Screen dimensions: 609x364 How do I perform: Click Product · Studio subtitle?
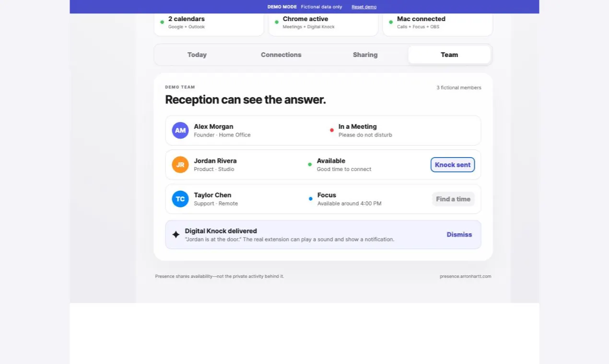pyautogui.click(x=214, y=169)
